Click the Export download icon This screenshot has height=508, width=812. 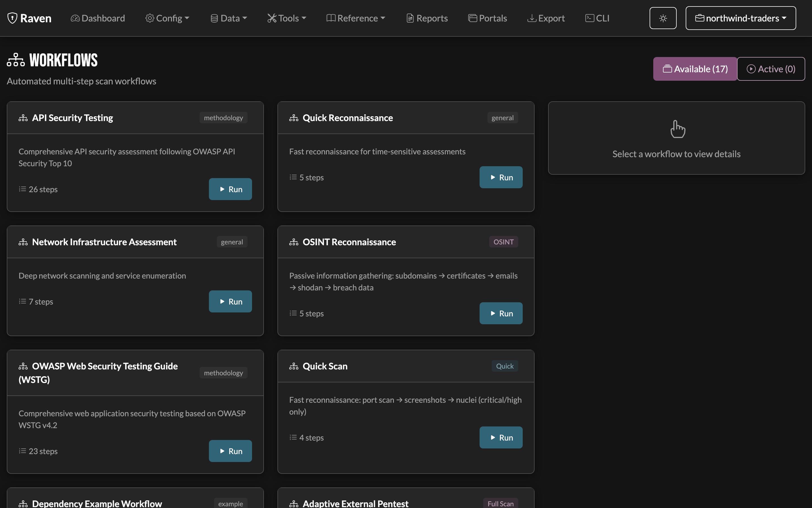532,18
